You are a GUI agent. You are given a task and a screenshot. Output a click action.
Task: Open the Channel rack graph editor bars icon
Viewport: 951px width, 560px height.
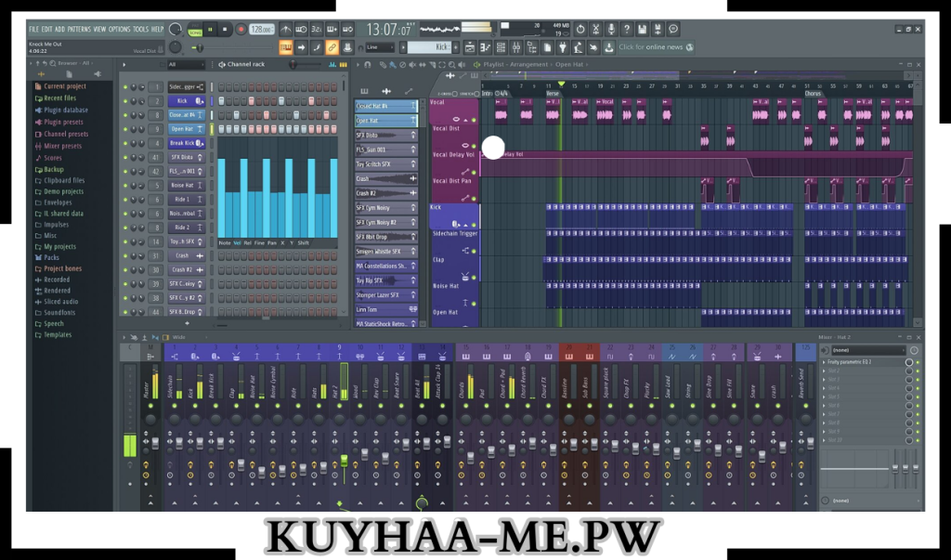click(x=332, y=64)
